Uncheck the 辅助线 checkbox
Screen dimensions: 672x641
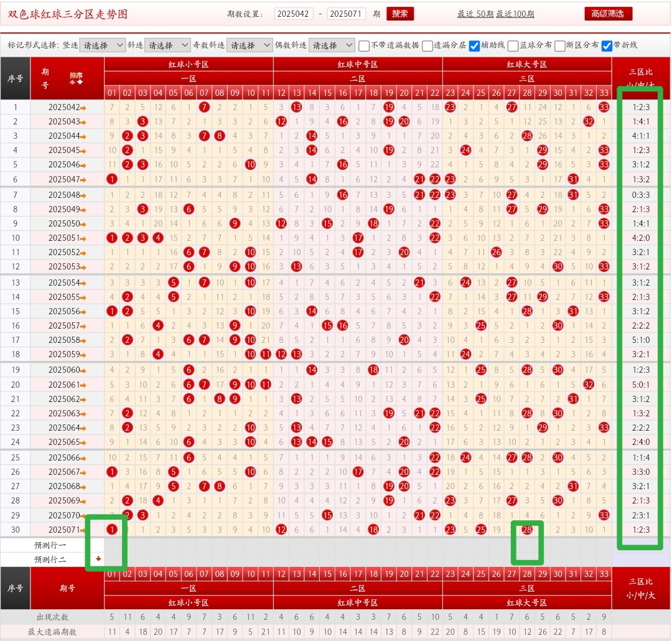(474, 45)
